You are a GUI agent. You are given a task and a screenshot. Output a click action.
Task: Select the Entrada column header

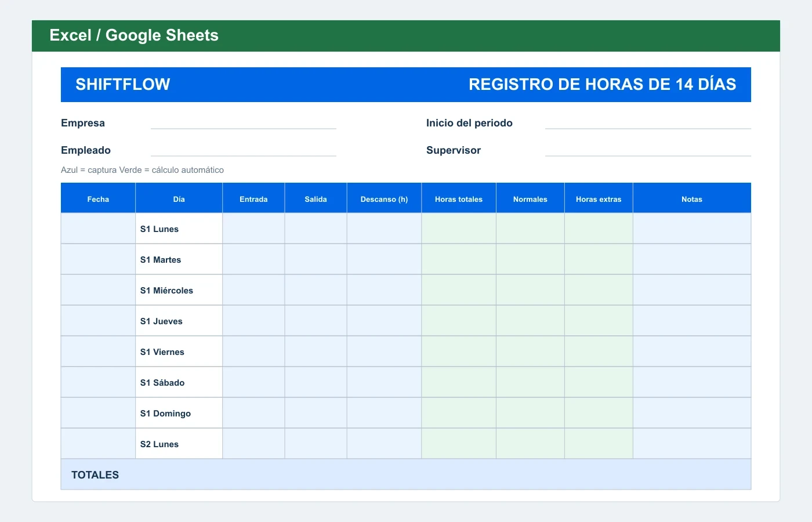(x=253, y=198)
